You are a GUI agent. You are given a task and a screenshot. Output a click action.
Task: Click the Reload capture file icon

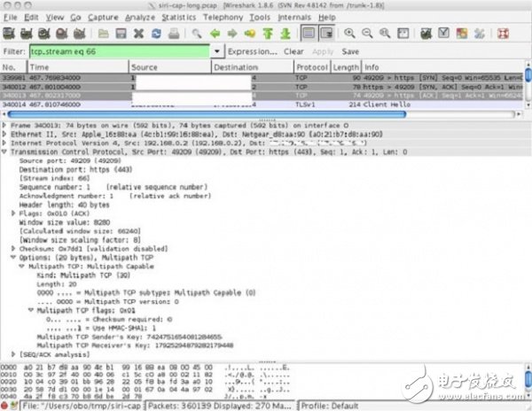(x=154, y=34)
